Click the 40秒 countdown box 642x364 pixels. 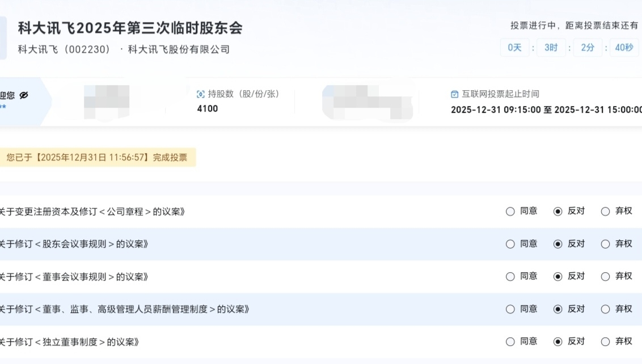pyautogui.click(x=624, y=48)
